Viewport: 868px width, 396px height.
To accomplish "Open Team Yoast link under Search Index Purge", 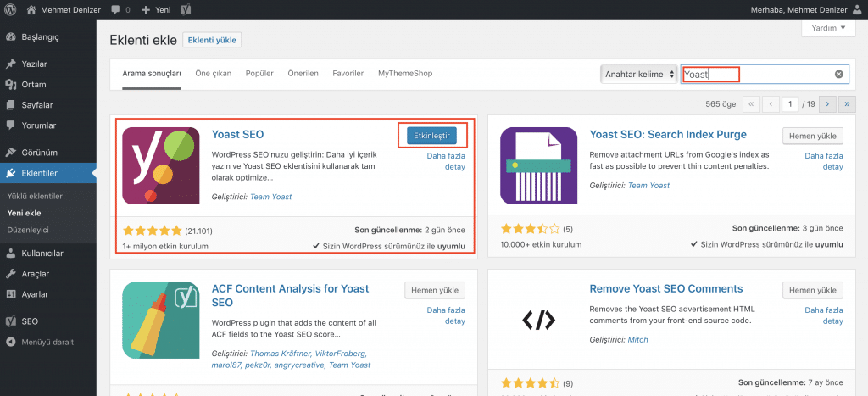I will 648,186.
